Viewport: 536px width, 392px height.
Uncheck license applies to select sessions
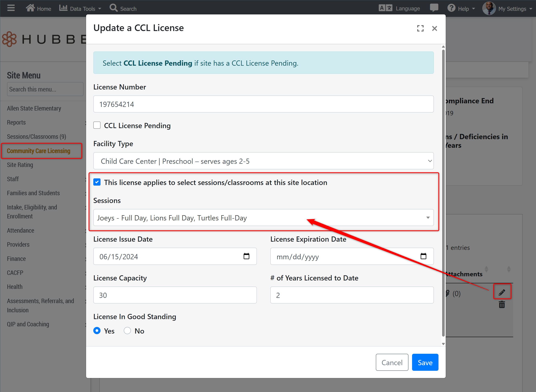(97, 182)
